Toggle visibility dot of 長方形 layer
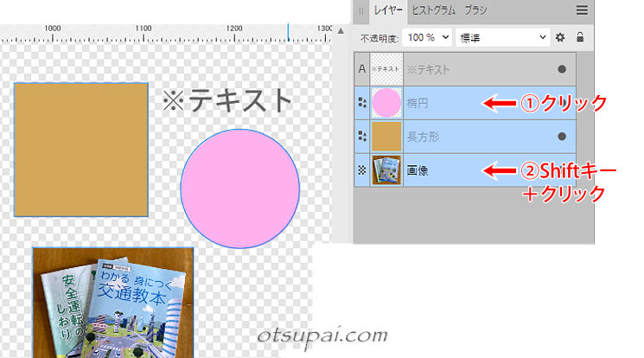 (562, 137)
